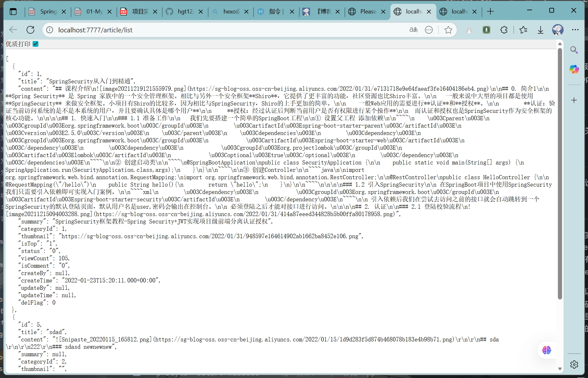588x378 pixels.
Task: Open the user profile avatar
Action: (x=558, y=30)
